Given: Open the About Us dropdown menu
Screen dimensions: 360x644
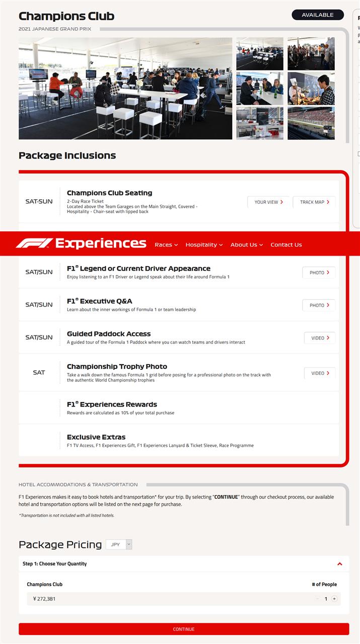Looking at the screenshot, I should click(247, 245).
